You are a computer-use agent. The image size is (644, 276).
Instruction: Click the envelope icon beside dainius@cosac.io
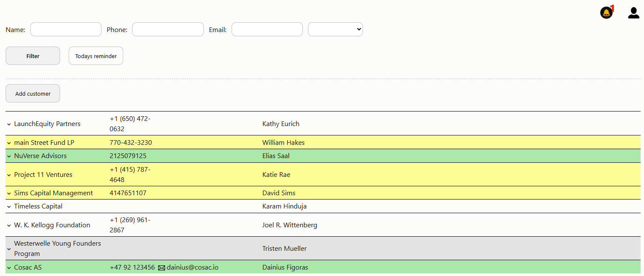click(162, 268)
